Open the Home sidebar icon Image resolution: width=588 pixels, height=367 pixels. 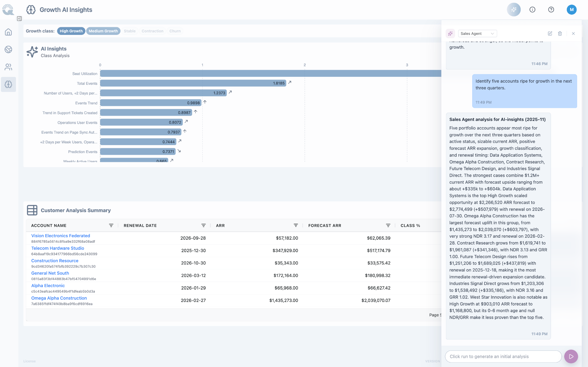(x=8, y=32)
